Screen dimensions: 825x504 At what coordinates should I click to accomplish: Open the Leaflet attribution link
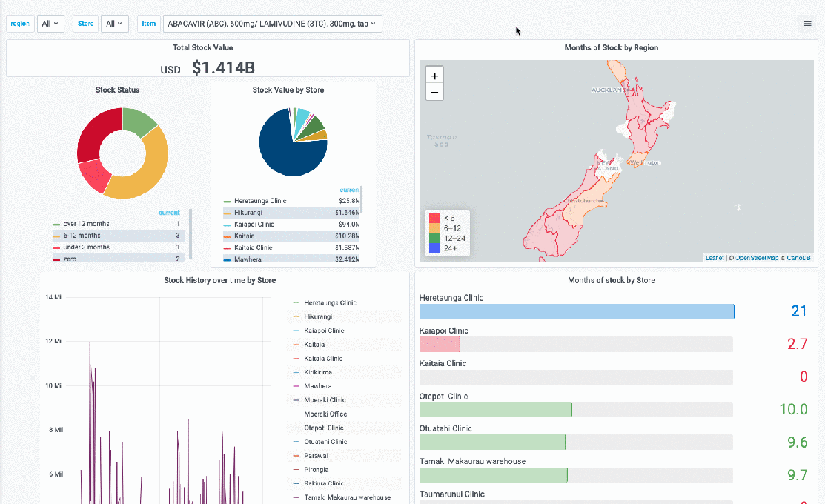pos(714,258)
